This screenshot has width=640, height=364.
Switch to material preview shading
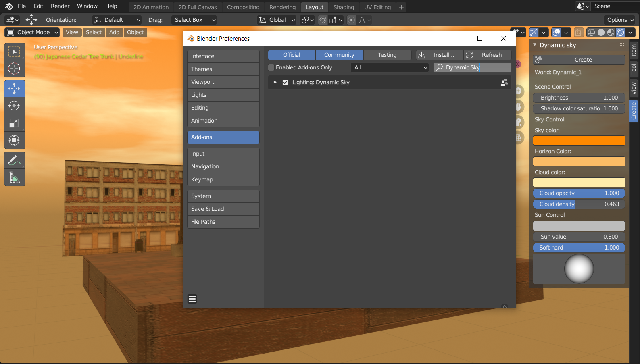point(611,33)
